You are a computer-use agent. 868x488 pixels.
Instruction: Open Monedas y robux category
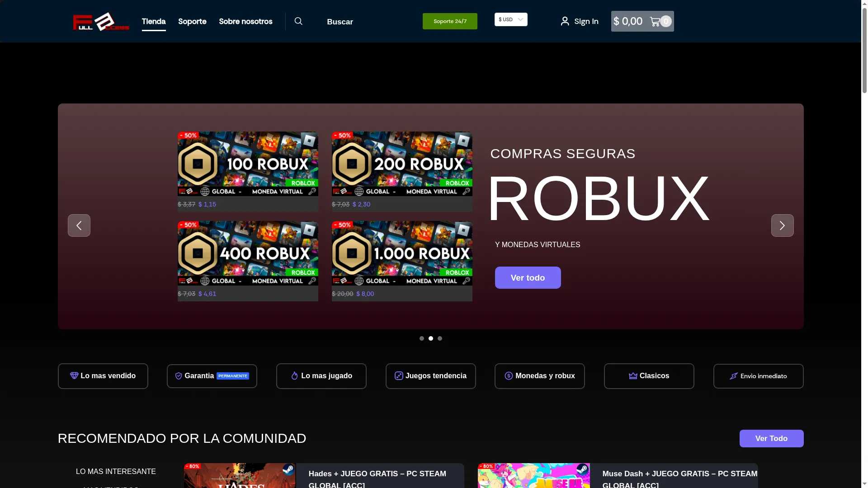coord(540,376)
